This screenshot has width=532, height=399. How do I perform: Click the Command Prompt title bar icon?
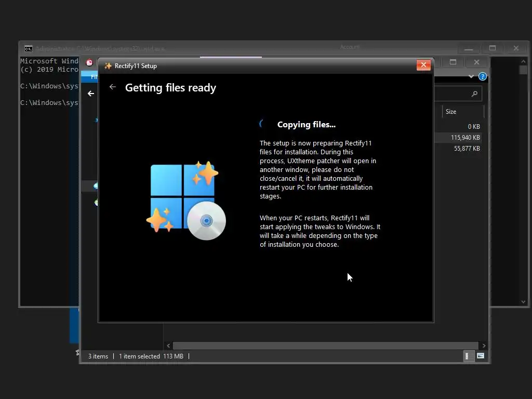pyautogui.click(x=29, y=48)
